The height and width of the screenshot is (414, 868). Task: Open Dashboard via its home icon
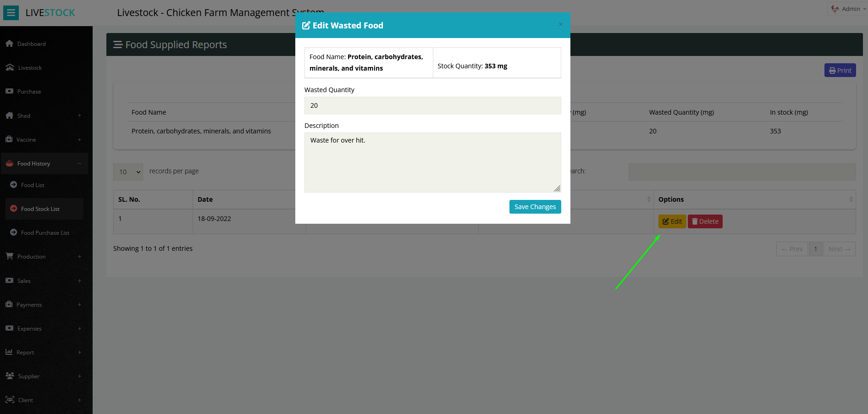point(10,44)
